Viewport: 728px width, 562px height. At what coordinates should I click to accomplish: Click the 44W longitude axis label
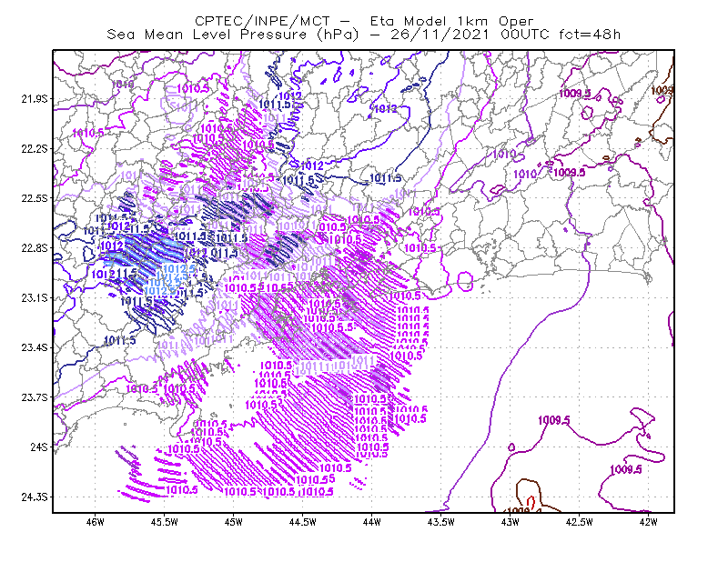coord(372,522)
